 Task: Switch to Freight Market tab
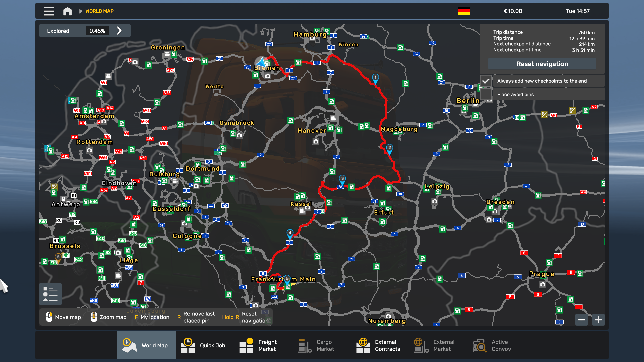pyautogui.click(x=258, y=345)
